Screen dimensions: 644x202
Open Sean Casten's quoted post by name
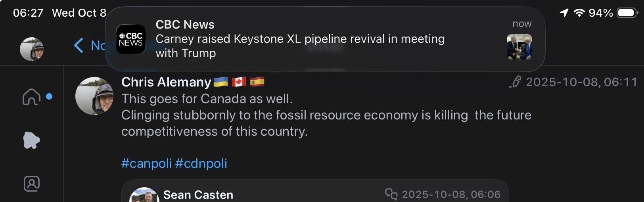(x=198, y=195)
